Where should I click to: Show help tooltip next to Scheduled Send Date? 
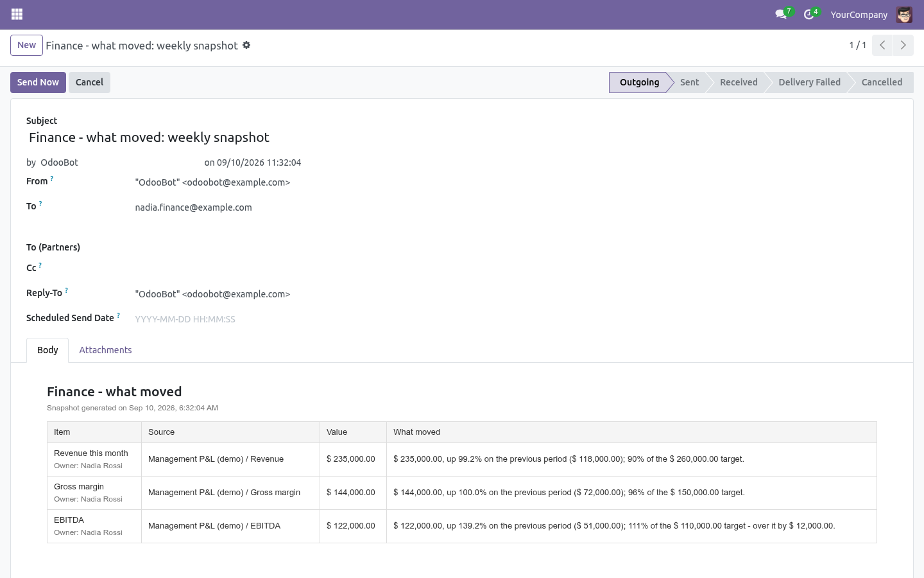pos(118,315)
